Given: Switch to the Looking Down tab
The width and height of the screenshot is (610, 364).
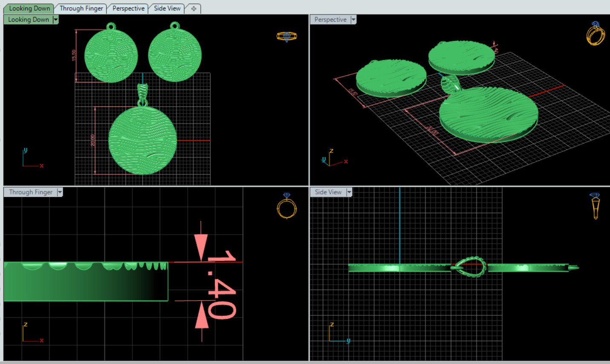Looking at the screenshot, I should (29, 8).
